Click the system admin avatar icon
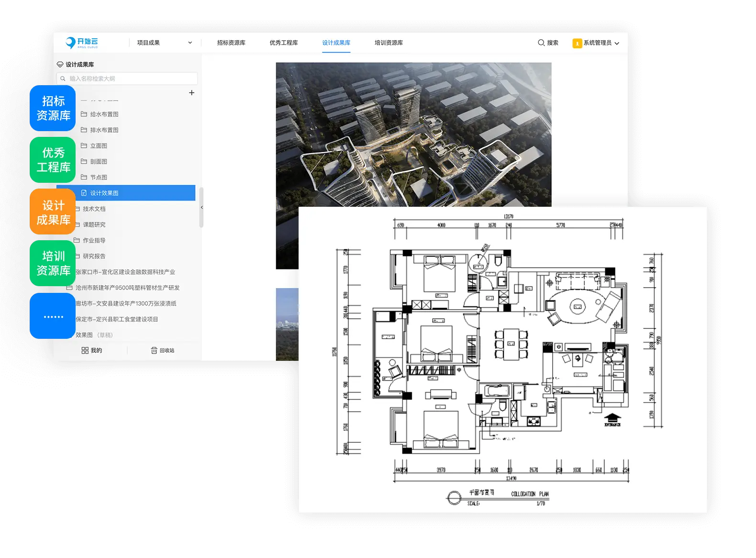This screenshot has height=558, width=756. 577,43
